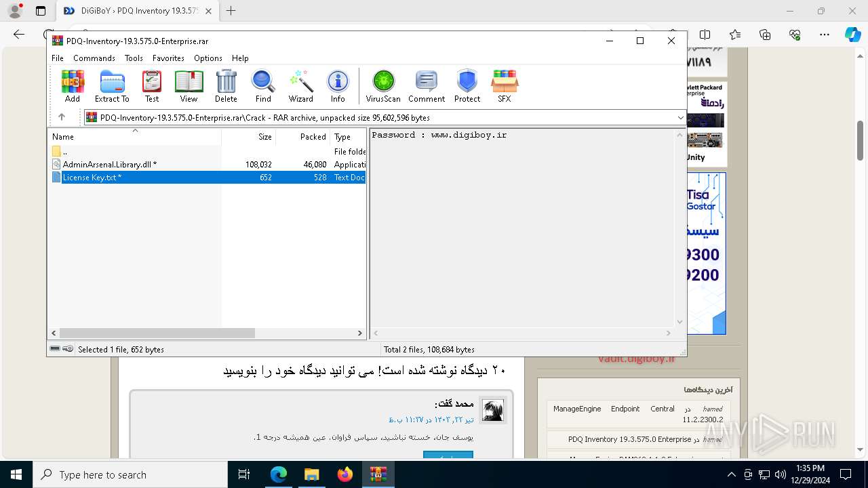Click the Delete trash icon
Viewport: 868px width, 488px height.
coord(226,86)
